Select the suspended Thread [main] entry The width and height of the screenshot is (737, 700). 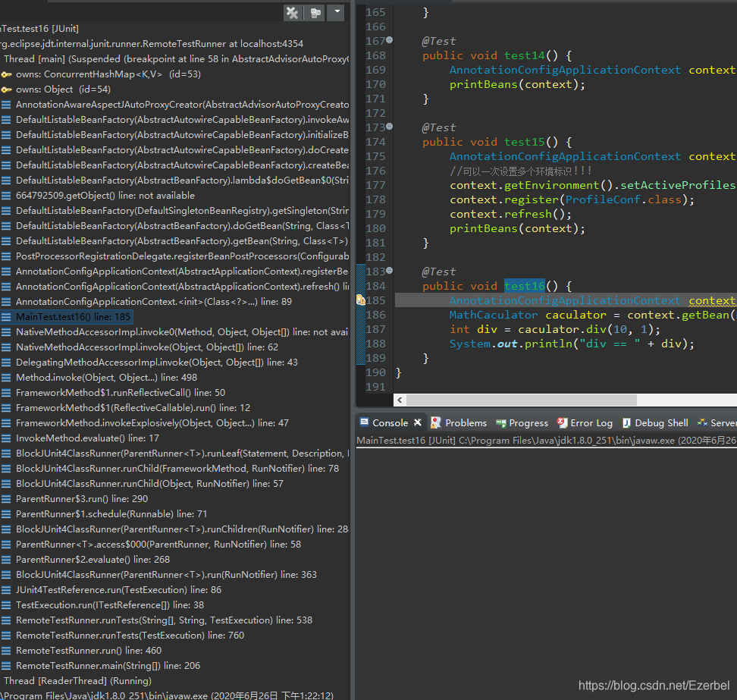pyautogui.click(x=176, y=58)
